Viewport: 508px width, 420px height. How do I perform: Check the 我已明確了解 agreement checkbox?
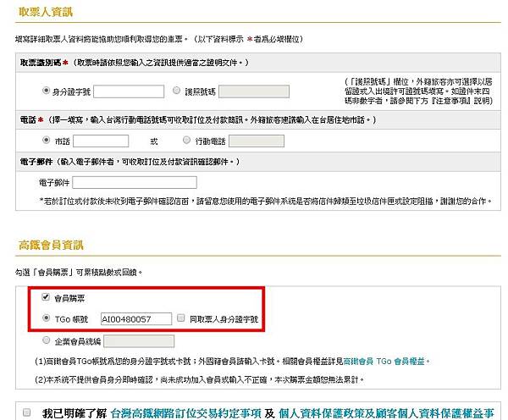click(x=26, y=412)
